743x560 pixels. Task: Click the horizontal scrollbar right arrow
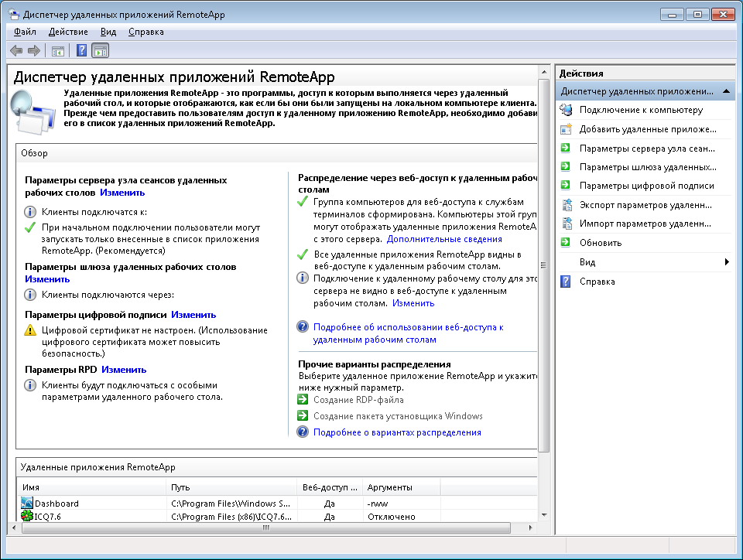click(530, 528)
